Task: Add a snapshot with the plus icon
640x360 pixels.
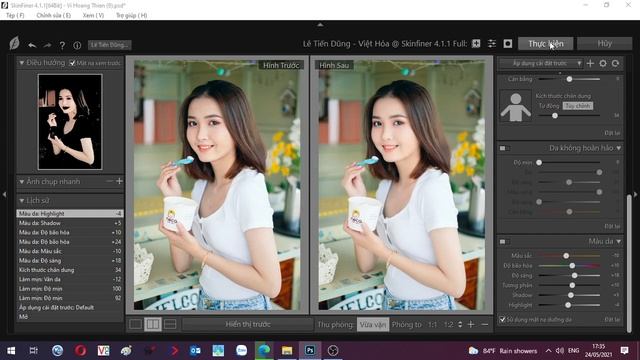Action: (119, 181)
